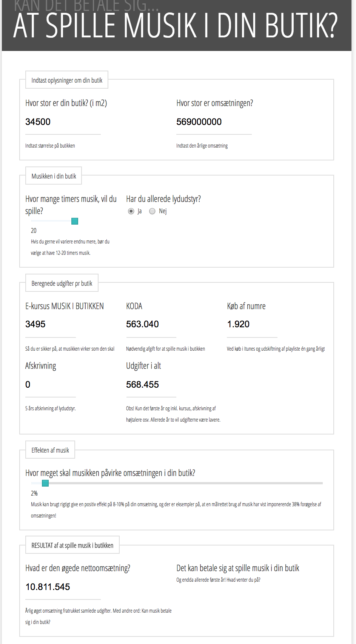This screenshot has height=644, width=356.
Task: Click the 'Indtast oplysninger om din butik' legend
Action: tap(67, 80)
